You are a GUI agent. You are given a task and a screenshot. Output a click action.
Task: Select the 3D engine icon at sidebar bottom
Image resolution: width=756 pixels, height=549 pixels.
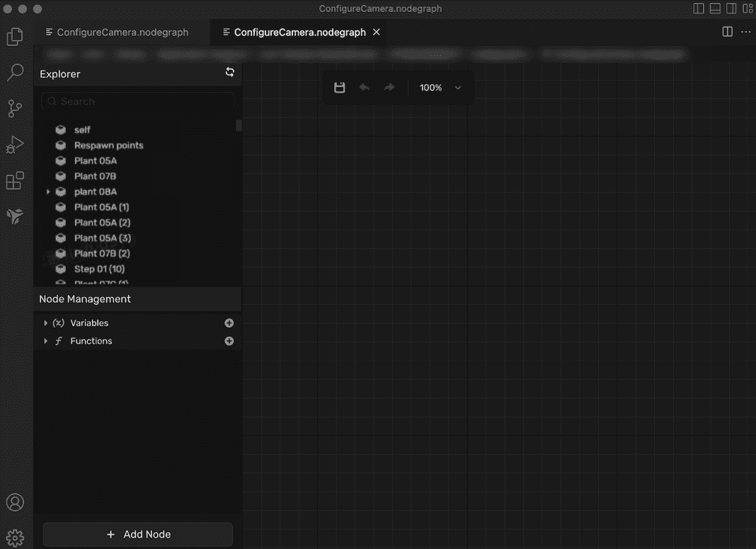[x=16, y=216]
